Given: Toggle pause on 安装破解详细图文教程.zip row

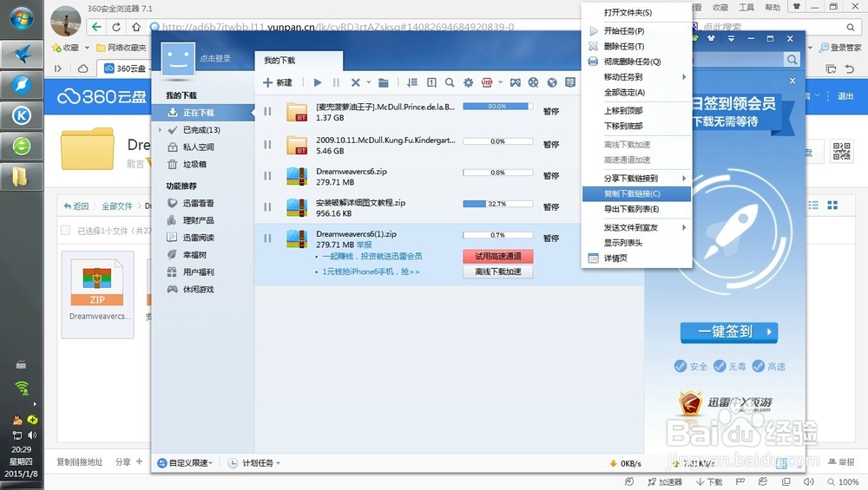Looking at the screenshot, I should coord(268,207).
